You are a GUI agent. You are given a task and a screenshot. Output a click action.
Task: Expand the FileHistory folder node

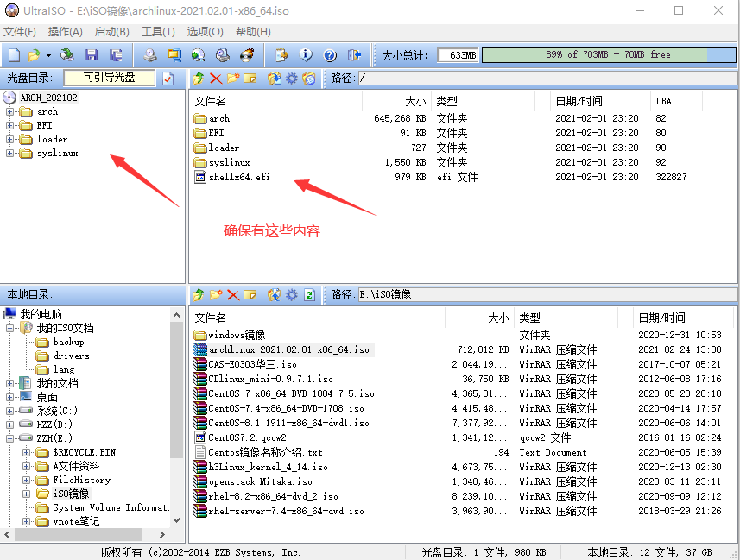pos(27,481)
